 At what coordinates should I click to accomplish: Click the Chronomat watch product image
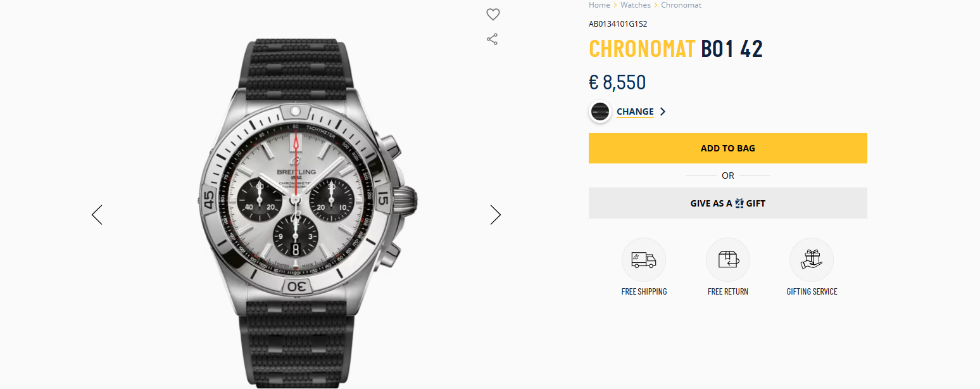tap(301, 203)
